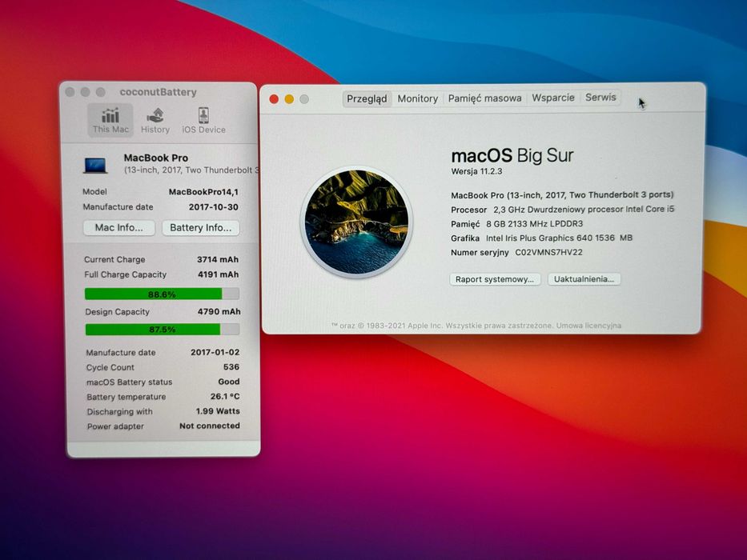Open Mac Info button
This screenshot has height=560, width=747.
tap(119, 228)
